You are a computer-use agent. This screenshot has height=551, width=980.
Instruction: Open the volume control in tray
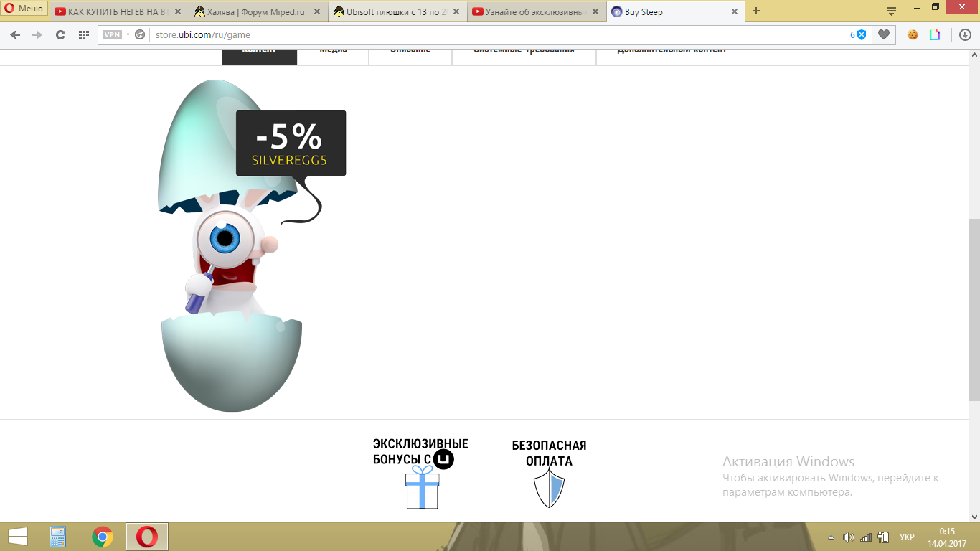coord(849,537)
